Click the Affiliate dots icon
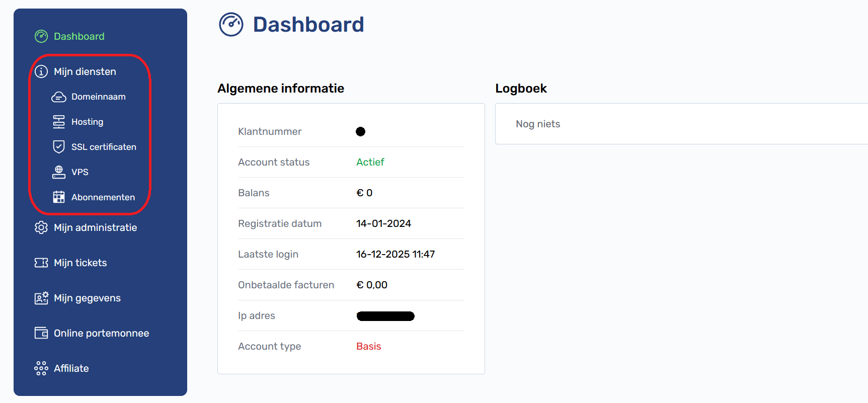868x403 pixels. (41, 368)
